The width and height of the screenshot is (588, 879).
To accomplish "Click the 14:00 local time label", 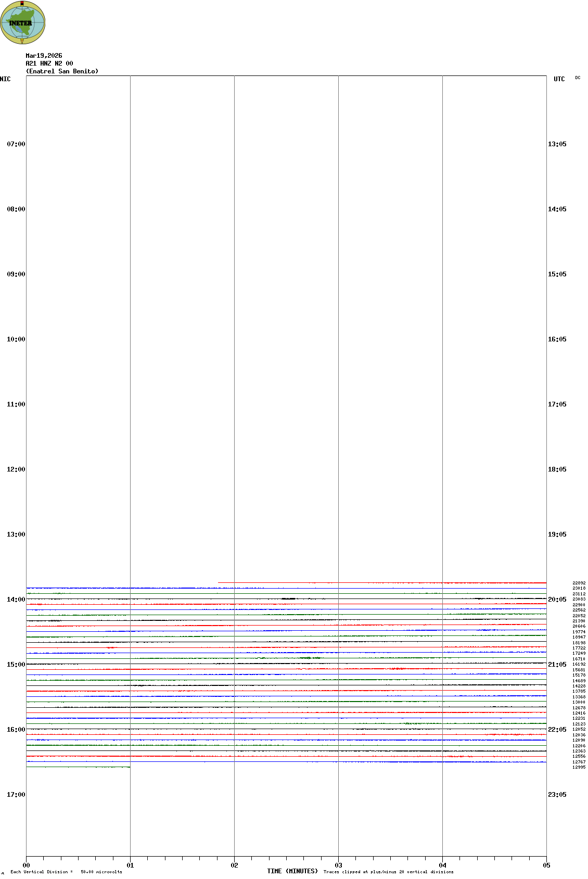I will [16, 600].
